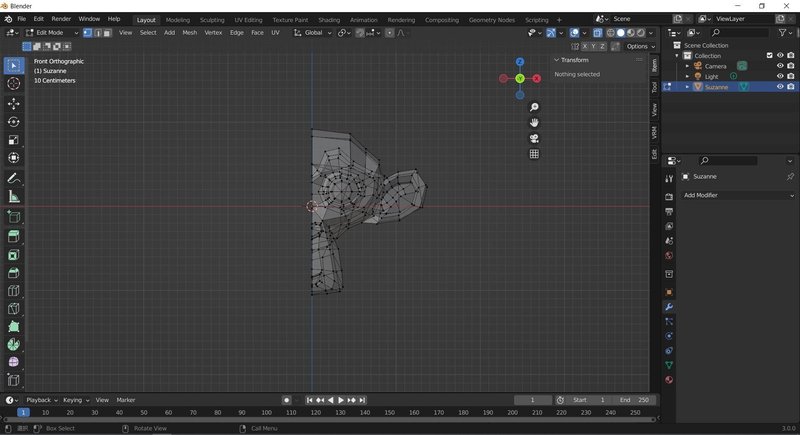Click the current frame number field
The image size is (800, 435).
click(x=533, y=400)
